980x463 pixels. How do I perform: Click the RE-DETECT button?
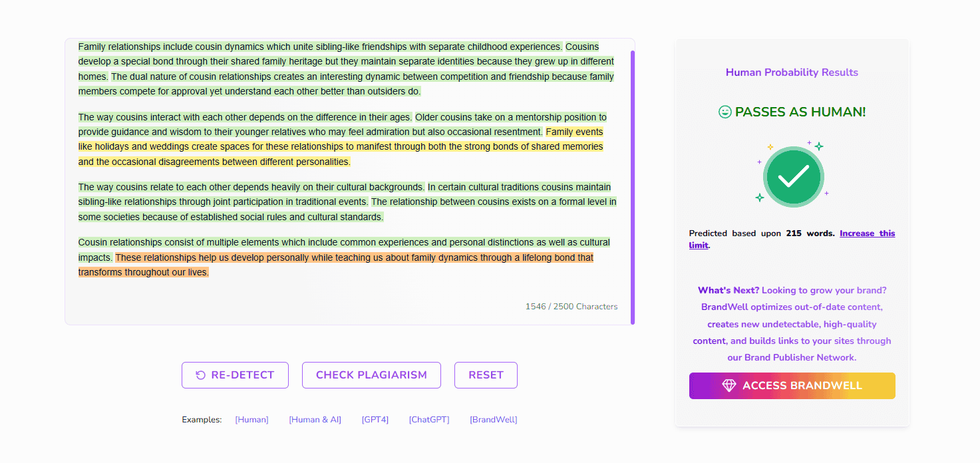(235, 375)
